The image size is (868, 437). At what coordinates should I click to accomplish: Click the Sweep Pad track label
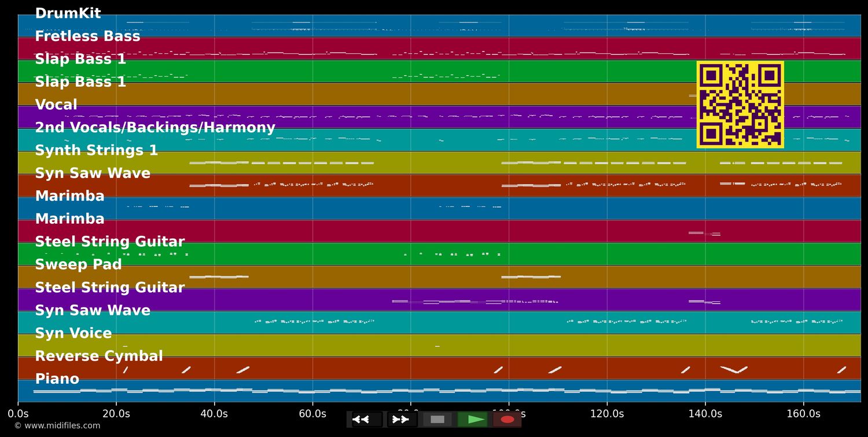tap(78, 265)
